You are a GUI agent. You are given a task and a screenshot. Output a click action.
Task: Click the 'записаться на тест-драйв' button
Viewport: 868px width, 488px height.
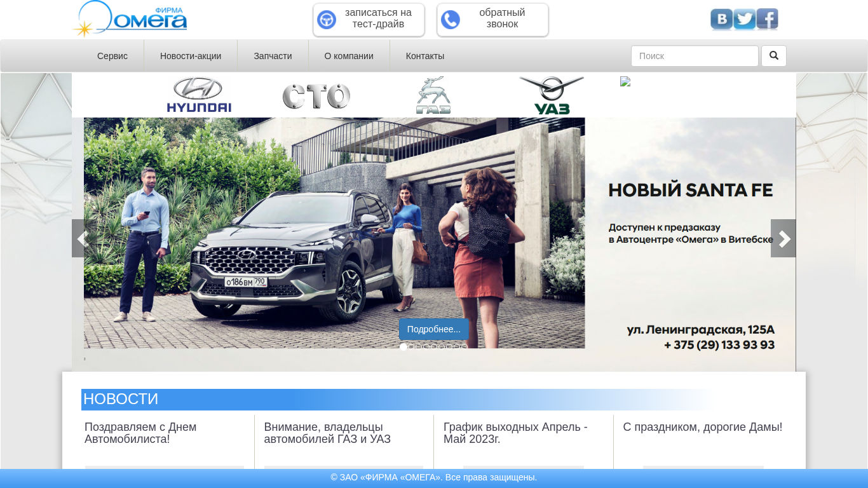pyautogui.click(x=369, y=20)
